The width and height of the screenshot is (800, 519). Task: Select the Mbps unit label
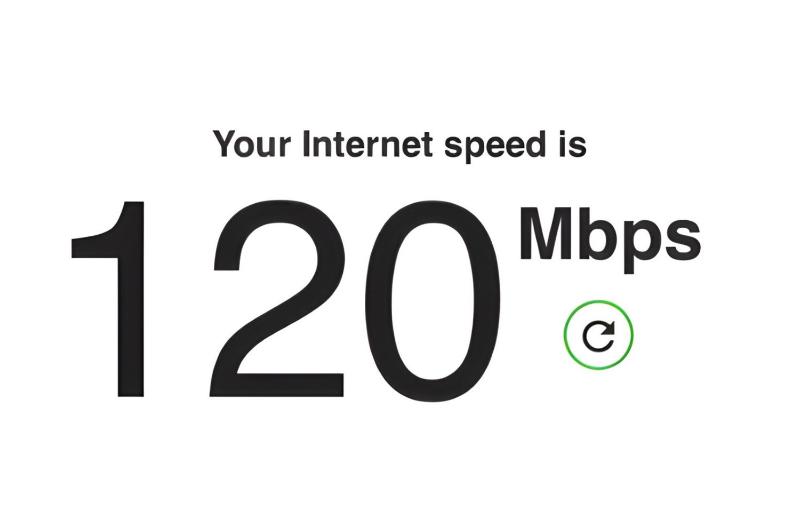coord(610,240)
